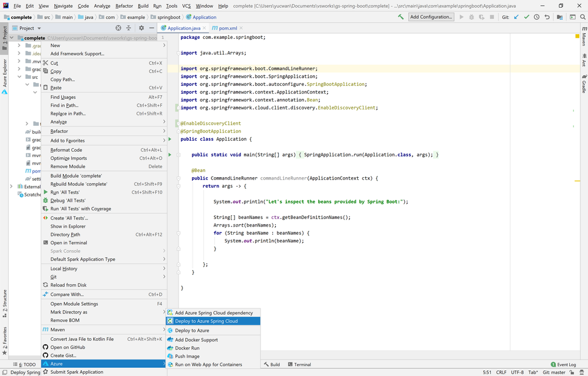Open the VCS menu in menu bar

pos(186,6)
